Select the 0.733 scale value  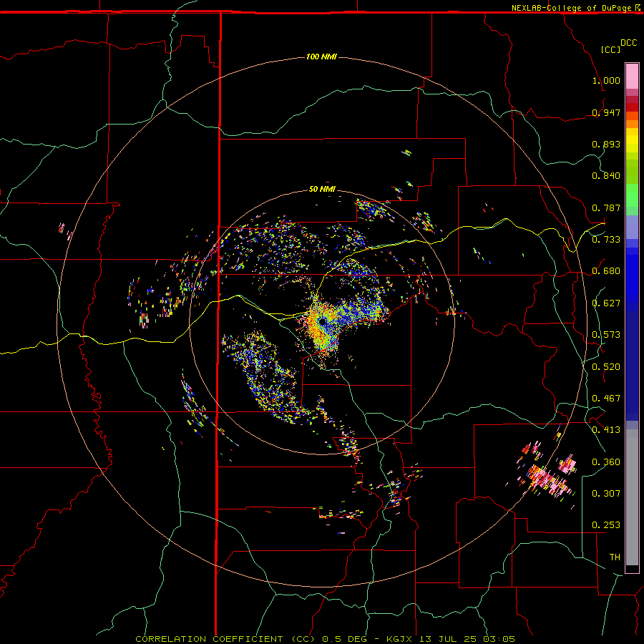click(x=606, y=240)
